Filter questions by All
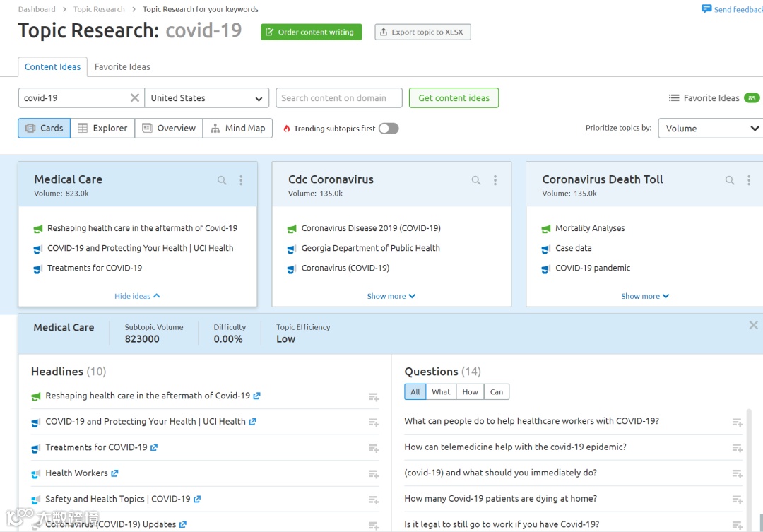The height and width of the screenshot is (532, 763). 415,392
